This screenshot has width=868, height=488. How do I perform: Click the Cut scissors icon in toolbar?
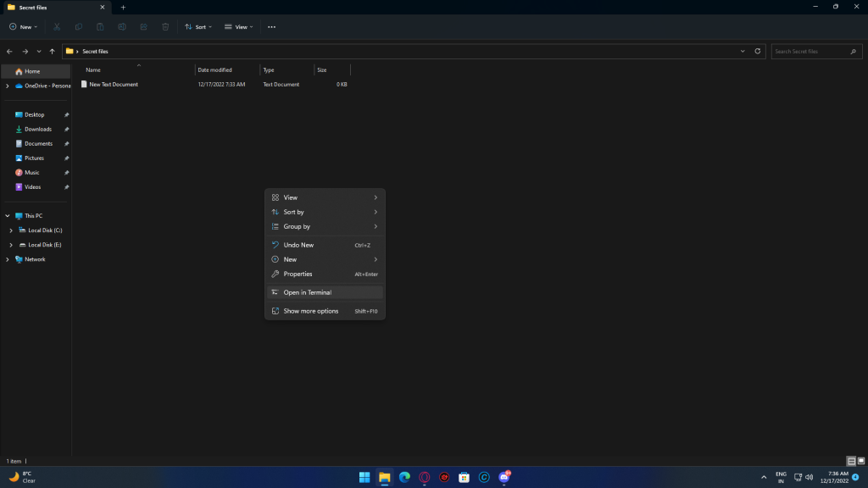(58, 27)
